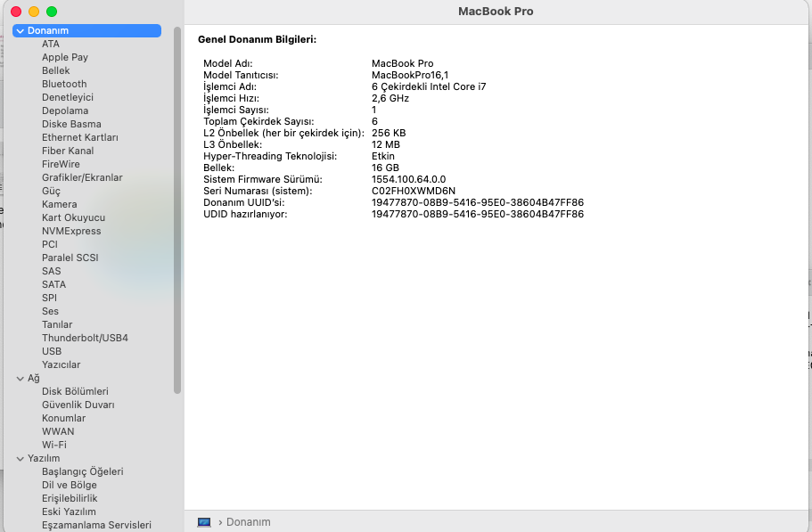Select the Wi-Fi network entry
812x532 pixels.
(x=53, y=445)
